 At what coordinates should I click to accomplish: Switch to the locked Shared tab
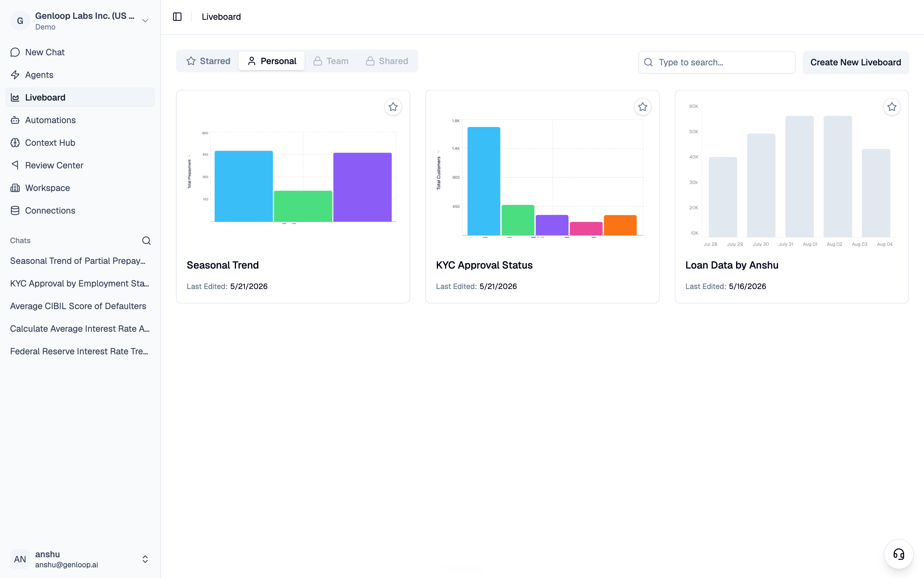pos(387,61)
